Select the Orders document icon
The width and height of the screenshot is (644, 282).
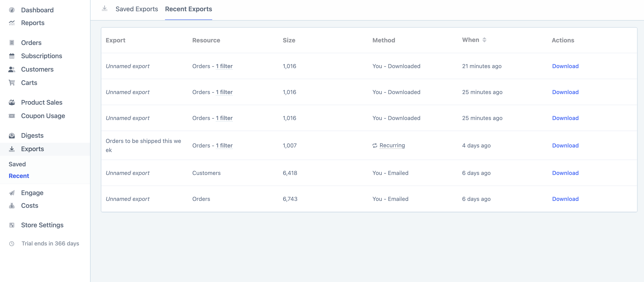12,42
